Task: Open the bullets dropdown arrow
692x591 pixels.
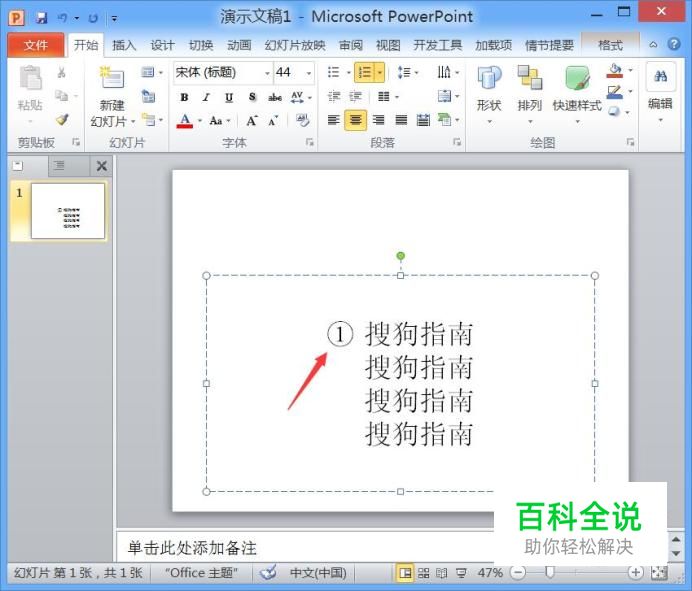Action: pos(348,72)
